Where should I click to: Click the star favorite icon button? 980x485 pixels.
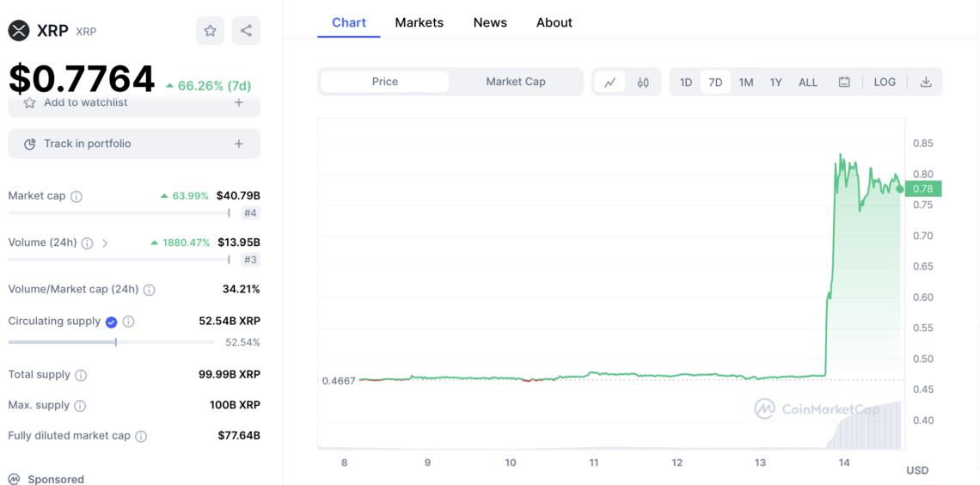[x=210, y=31]
